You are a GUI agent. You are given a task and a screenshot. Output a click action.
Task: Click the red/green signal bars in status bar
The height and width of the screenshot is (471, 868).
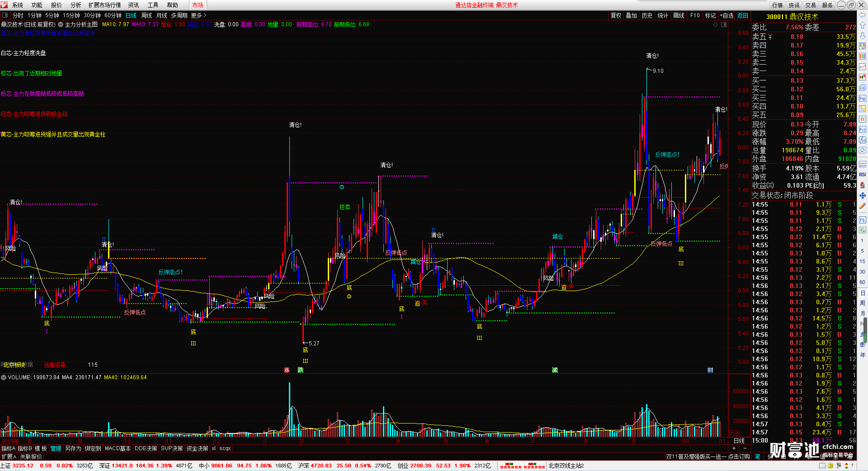tap(522, 466)
